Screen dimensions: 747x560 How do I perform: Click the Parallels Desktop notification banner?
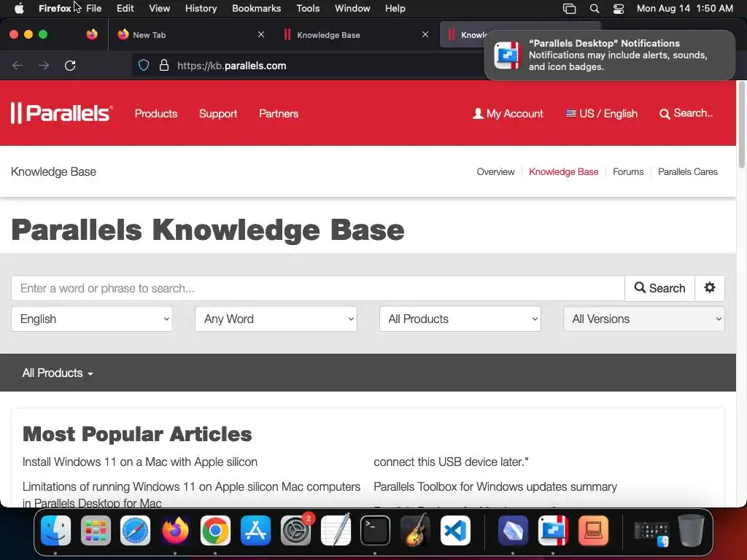[610, 55]
